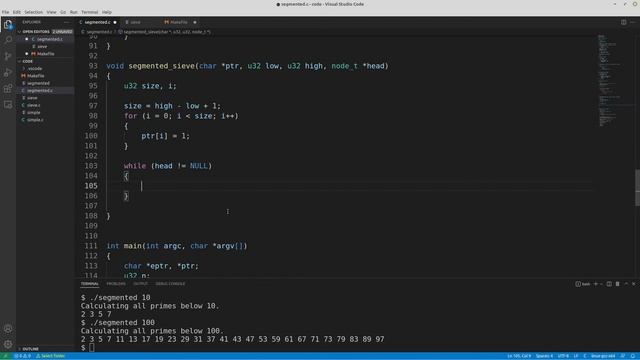Image resolution: width=640 pixels, height=360 pixels.
Task: Click LF end-of-line setting
Action: pos(576,356)
